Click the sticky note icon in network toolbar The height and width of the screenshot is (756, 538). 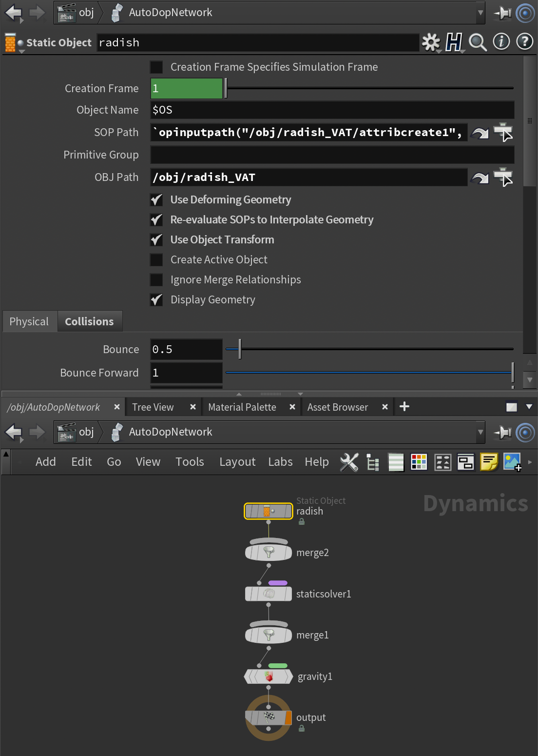click(x=489, y=462)
